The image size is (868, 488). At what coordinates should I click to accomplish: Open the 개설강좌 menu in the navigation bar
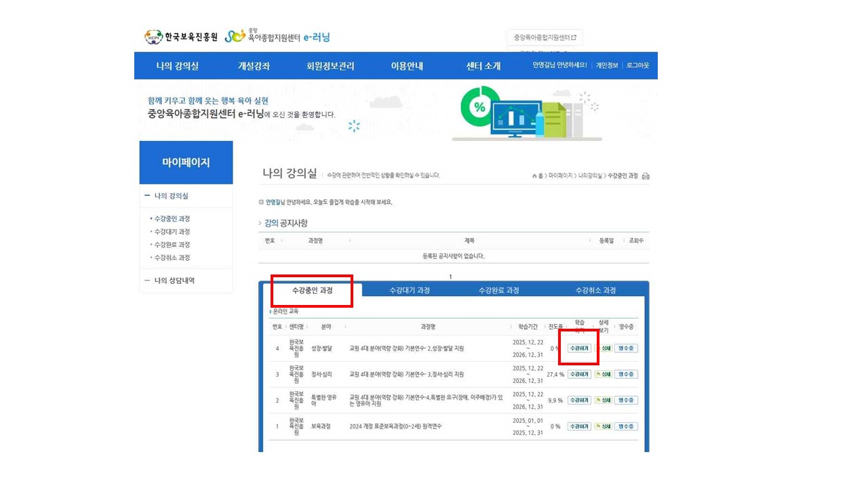(x=254, y=66)
